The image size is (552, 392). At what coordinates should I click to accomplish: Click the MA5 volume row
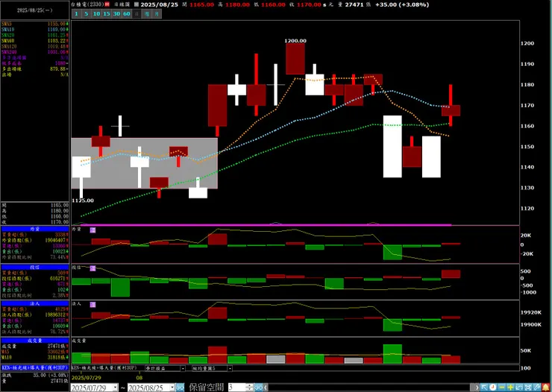(x=35, y=352)
